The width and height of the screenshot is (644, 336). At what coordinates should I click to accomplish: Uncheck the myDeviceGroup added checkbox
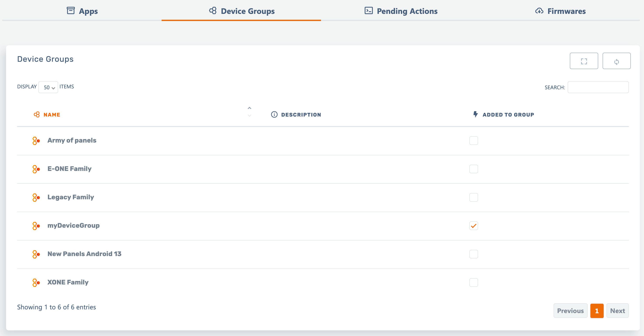474,226
